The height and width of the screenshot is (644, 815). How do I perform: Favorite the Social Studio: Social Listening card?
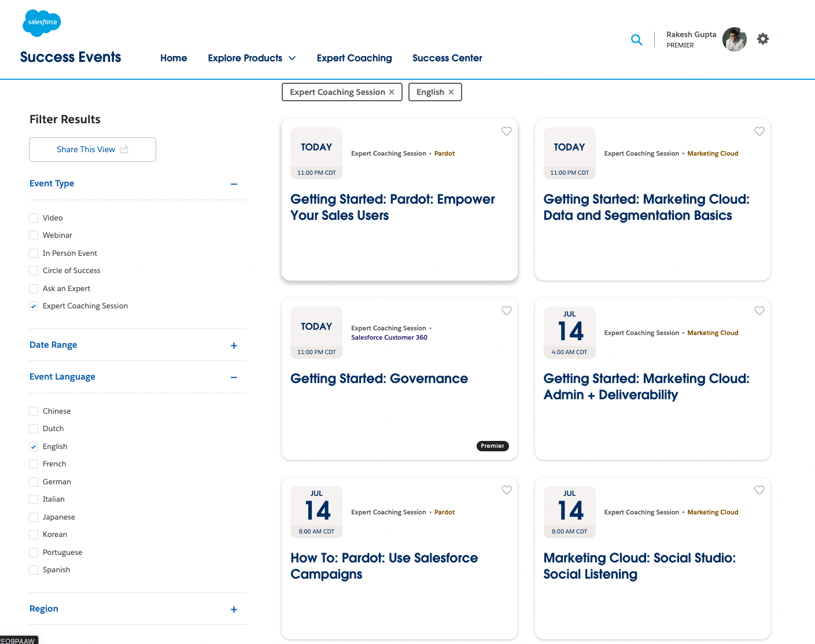pyautogui.click(x=759, y=490)
